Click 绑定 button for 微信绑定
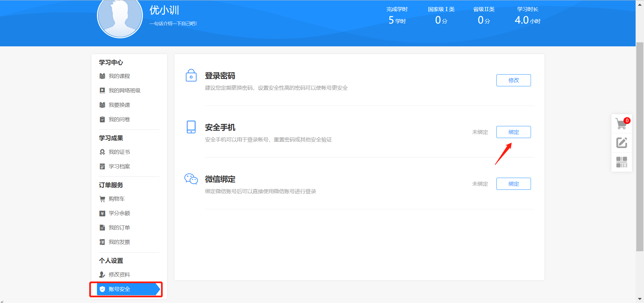The height and width of the screenshot is (303, 644). (514, 184)
